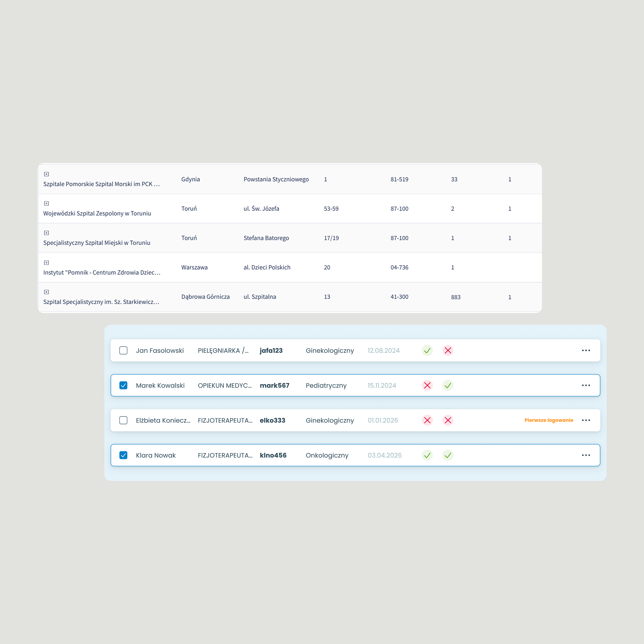Tick the checkbox for Jan Fasolowski
Screen dimensions: 644x644
(123, 350)
